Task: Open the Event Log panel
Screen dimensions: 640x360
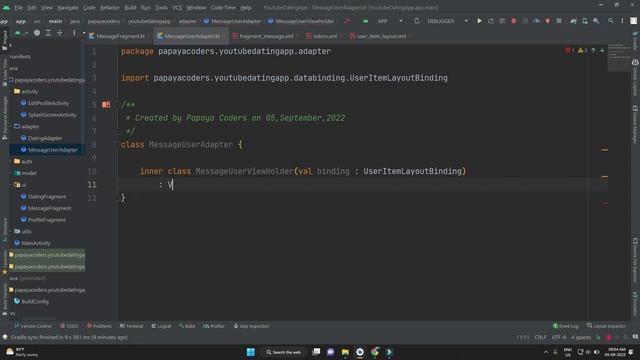Action: pos(565,326)
